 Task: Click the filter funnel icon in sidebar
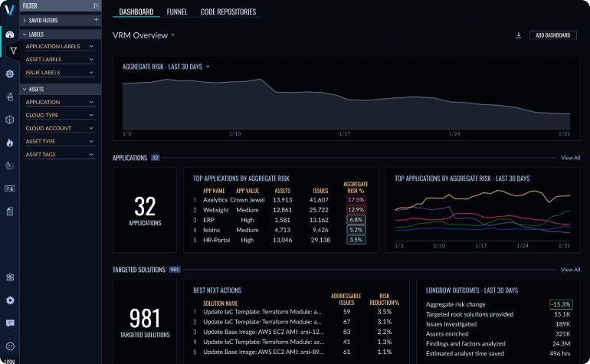[13, 51]
